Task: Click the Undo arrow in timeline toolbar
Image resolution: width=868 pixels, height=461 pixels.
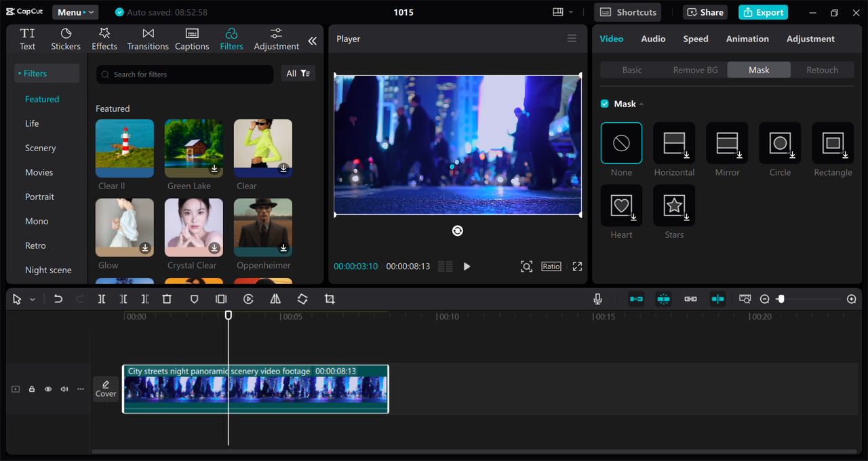Action: coord(58,299)
